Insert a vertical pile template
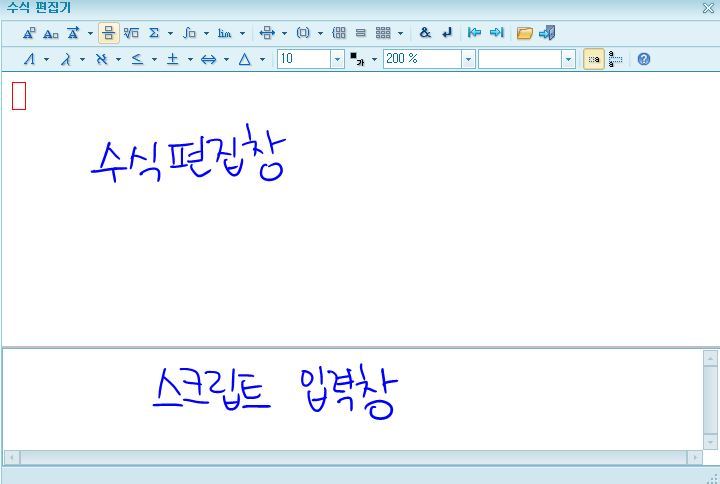 point(361,33)
